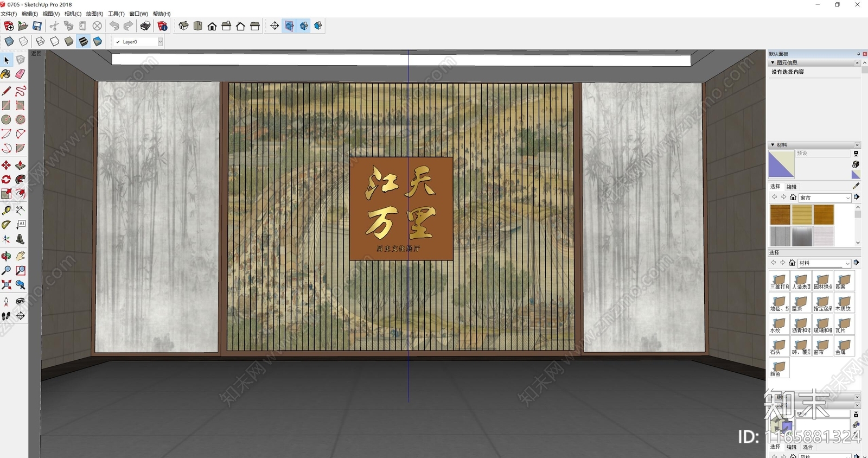Select the Push/Pull tool
Screen dimensions: 868x458
pos(21,165)
